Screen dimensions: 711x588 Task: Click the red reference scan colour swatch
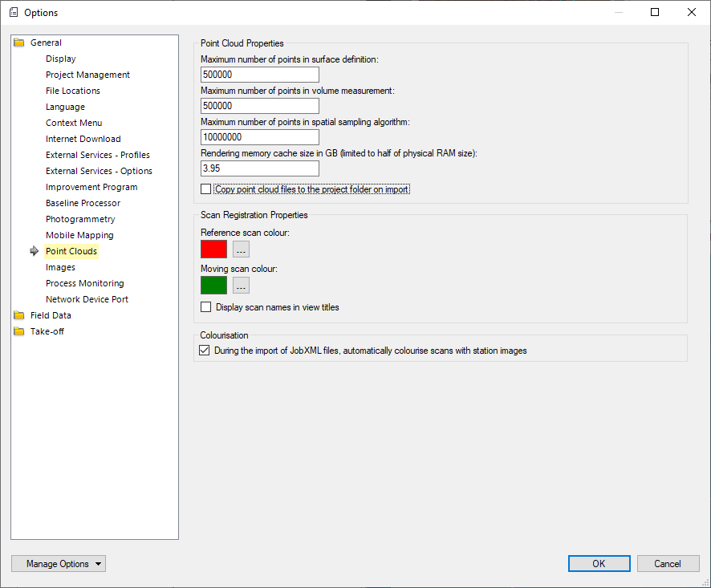click(x=213, y=249)
